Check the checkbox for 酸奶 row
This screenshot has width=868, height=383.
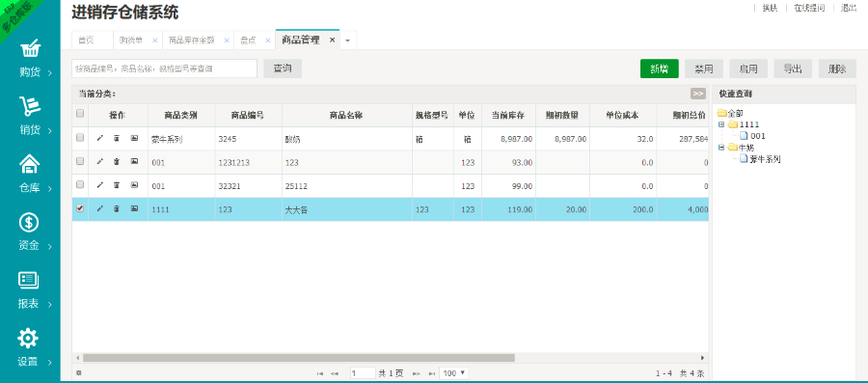point(80,138)
